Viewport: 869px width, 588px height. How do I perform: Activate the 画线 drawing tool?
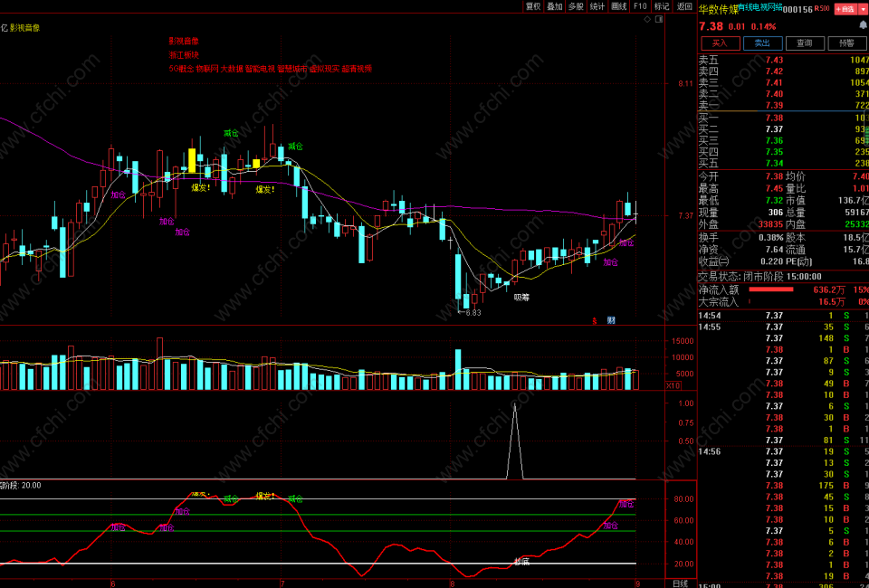click(618, 6)
